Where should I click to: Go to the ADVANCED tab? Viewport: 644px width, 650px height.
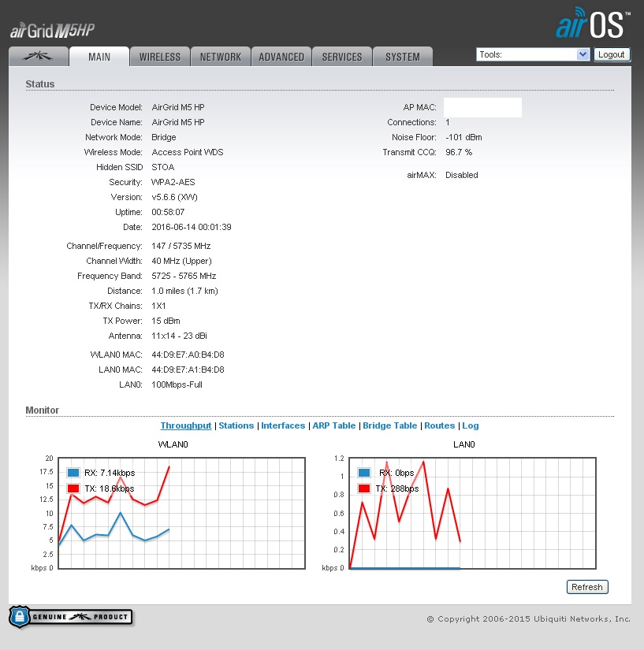pos(281,57)
